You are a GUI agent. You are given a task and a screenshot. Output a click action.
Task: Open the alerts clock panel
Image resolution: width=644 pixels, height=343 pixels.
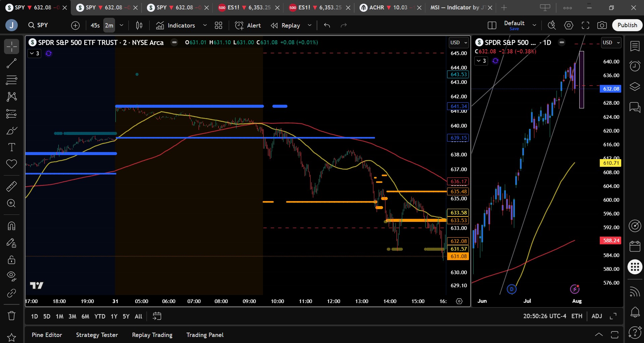pos(635,66)
